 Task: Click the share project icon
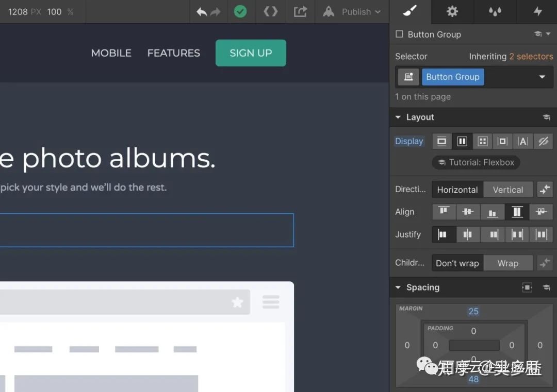click(300, 12)
